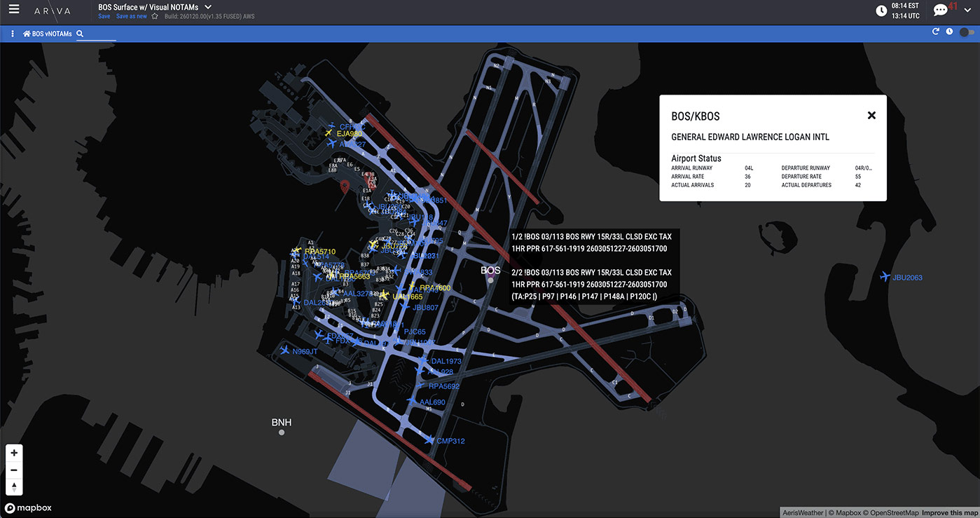Reset map bearing with compass button
The height and width of the screenshot is (518, 980).
click(14, 487)
